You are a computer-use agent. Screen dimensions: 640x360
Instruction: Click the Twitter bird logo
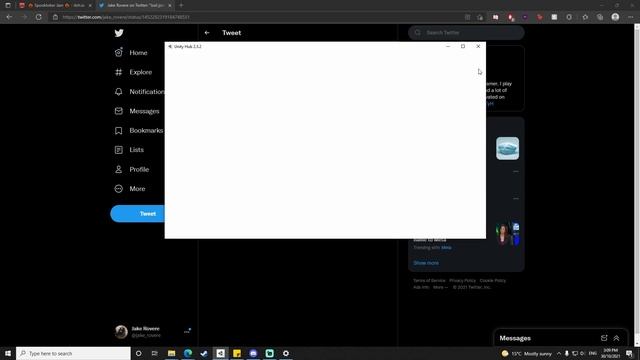pos(119,33)
